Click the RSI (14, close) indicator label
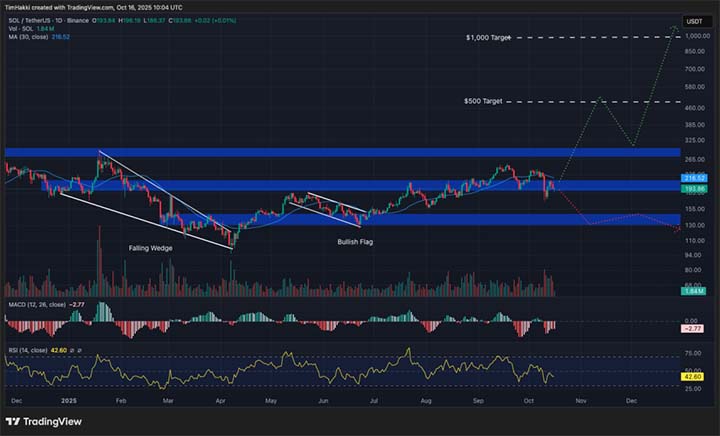 30,352
